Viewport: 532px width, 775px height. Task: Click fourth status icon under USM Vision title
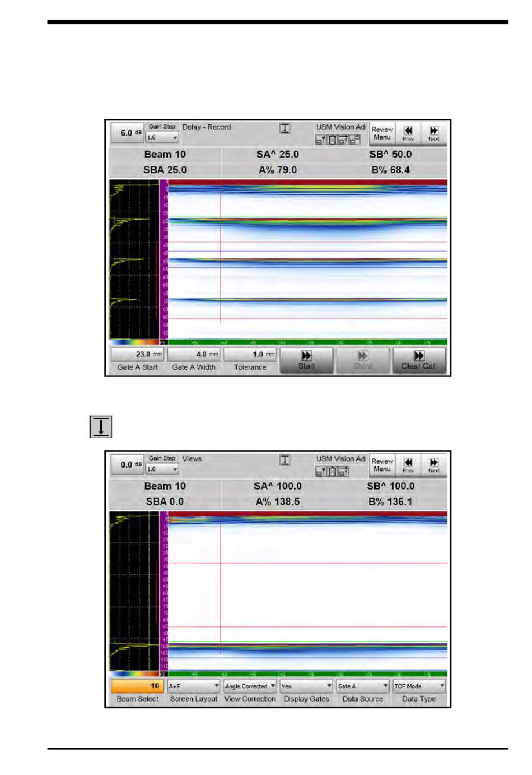point(355,140)
